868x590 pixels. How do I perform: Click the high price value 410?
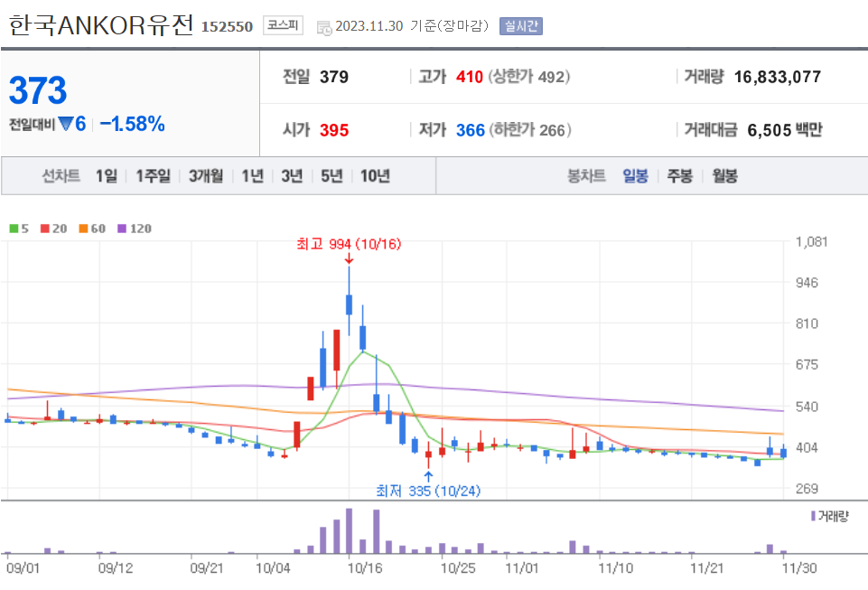click(470, 77)
